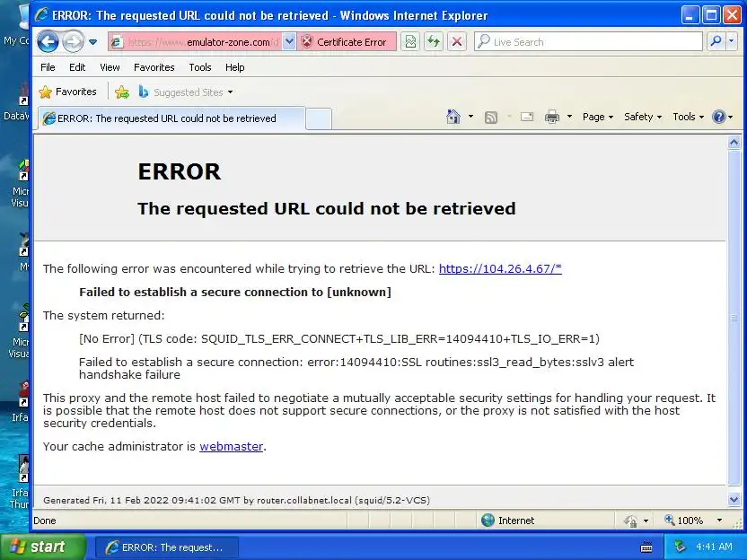Click the ERROR heading text
Screen dimensions: 747x560
coord(180,171)
